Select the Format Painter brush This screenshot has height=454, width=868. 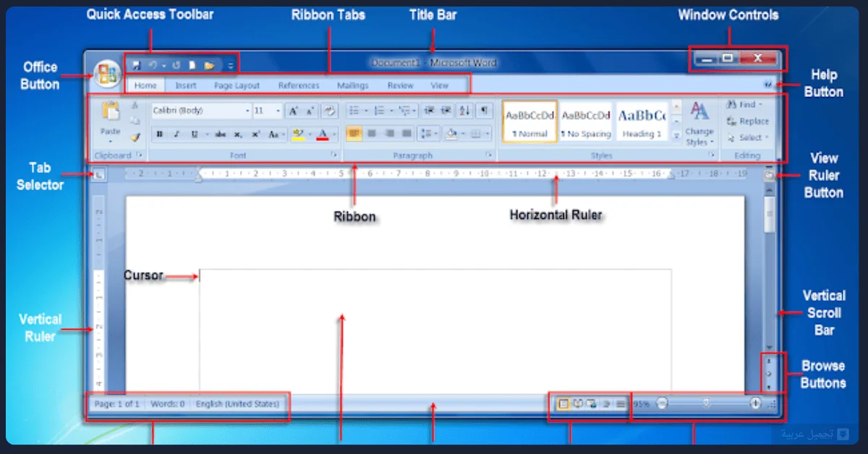tap(135, 137)
